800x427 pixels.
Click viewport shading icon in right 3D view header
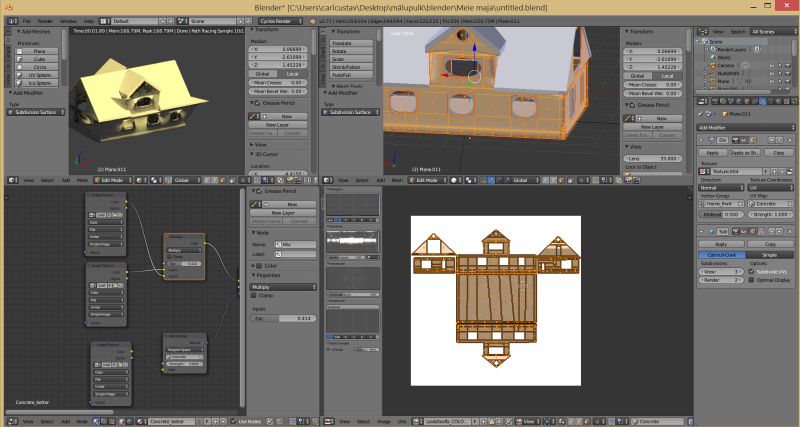(x=455, y=180)
